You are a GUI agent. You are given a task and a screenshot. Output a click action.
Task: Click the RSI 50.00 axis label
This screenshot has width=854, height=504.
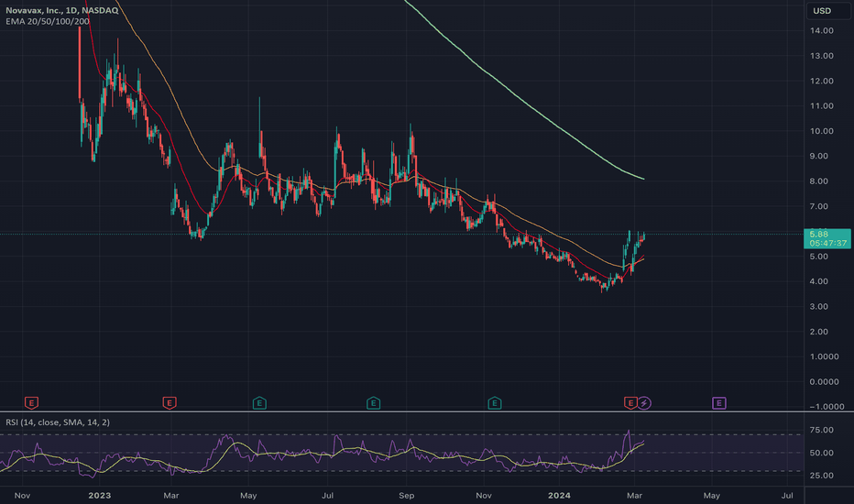pyautogui.click(x=821, y=453)
